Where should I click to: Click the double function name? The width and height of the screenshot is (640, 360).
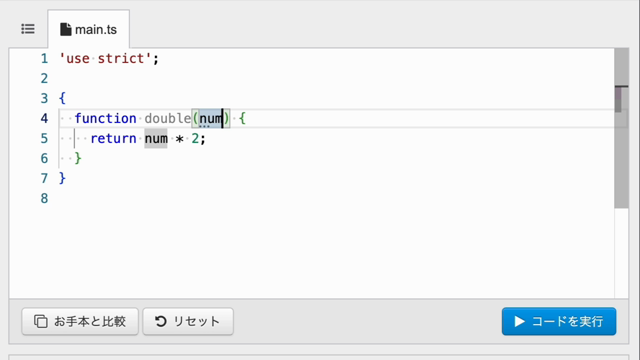coord(167,118)
